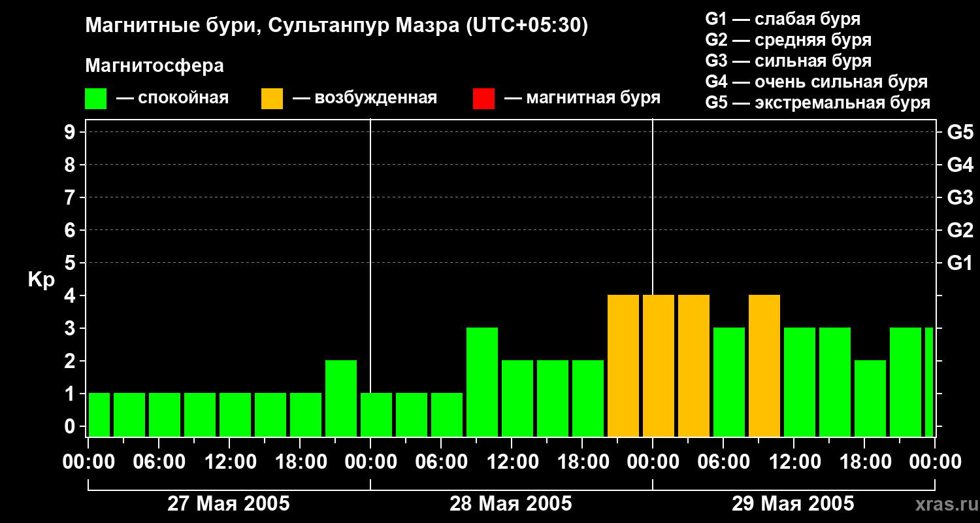Click the '00:00' label at the start of 28 May

coord(370,462)
